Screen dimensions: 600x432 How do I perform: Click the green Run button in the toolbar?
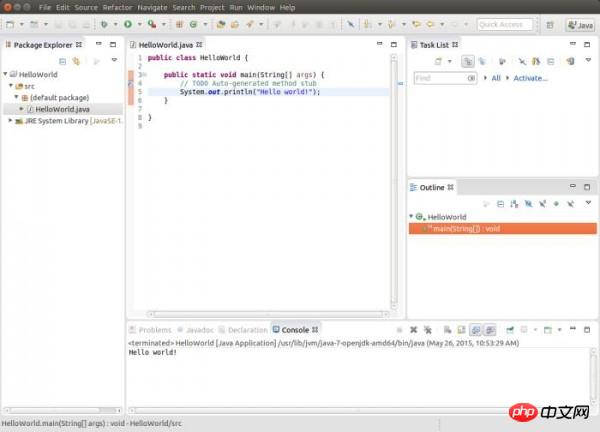click(128, 24)
